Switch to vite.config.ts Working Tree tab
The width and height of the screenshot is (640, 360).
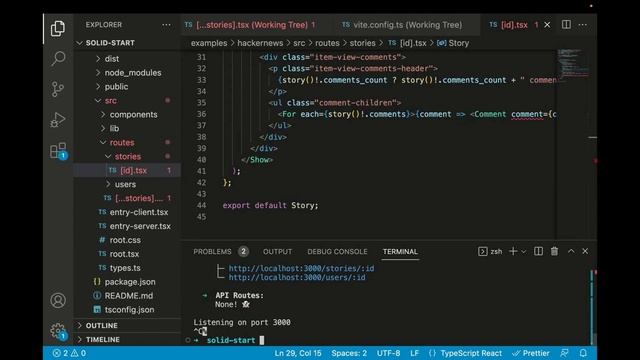click(x=402, y=25)
